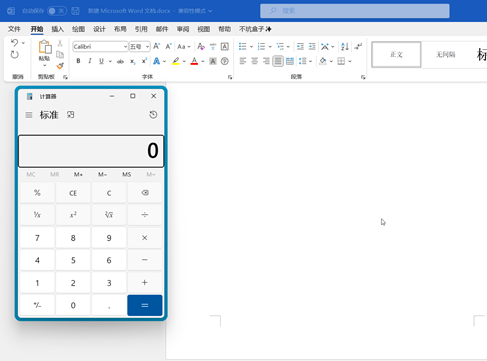Click the calculator equals button
The image size is (487, 361).
tap(145, 305)
